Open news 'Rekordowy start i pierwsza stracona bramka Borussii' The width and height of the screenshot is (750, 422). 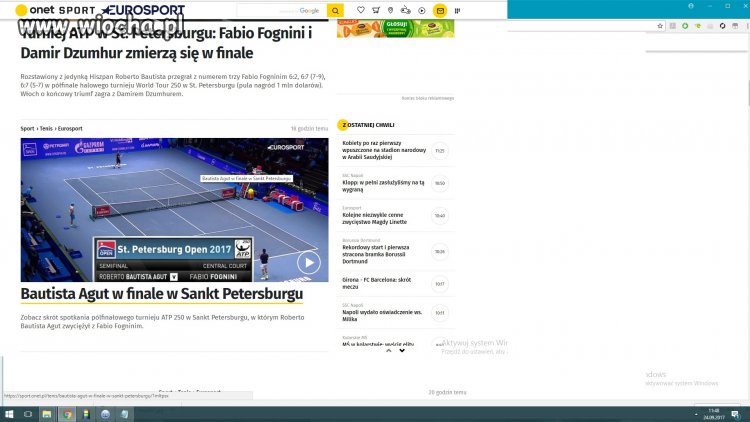point(376,254)
